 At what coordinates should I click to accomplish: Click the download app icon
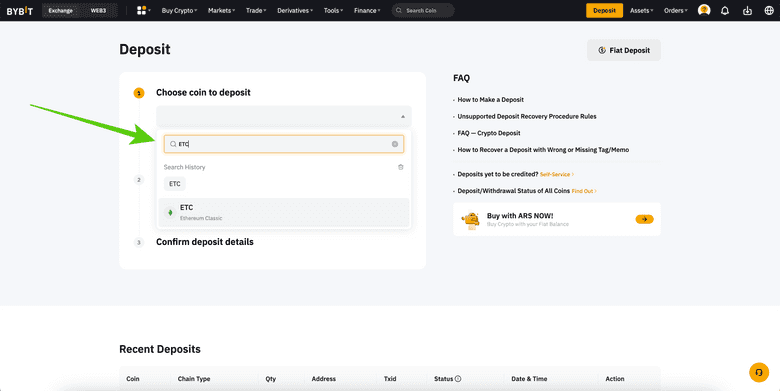point(747,10)
